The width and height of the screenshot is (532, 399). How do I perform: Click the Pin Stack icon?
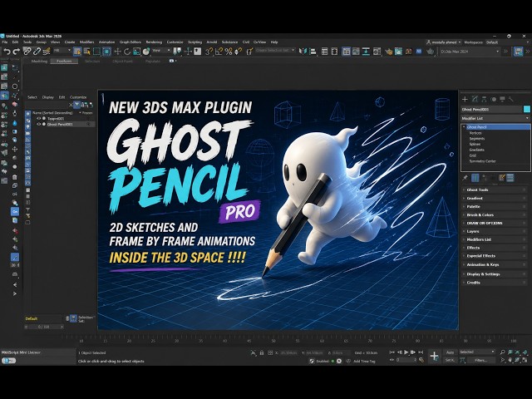(x=465, y=178)
